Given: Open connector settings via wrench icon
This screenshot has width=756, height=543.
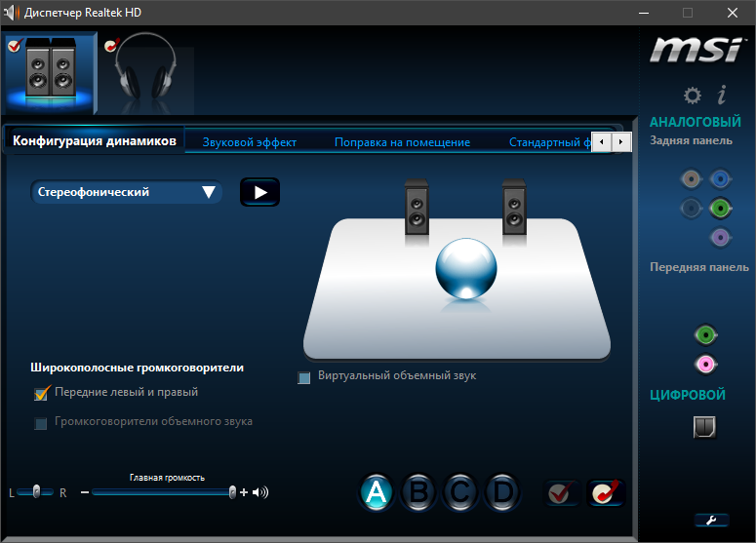Looking at the screenshot, I should point(711,521).
